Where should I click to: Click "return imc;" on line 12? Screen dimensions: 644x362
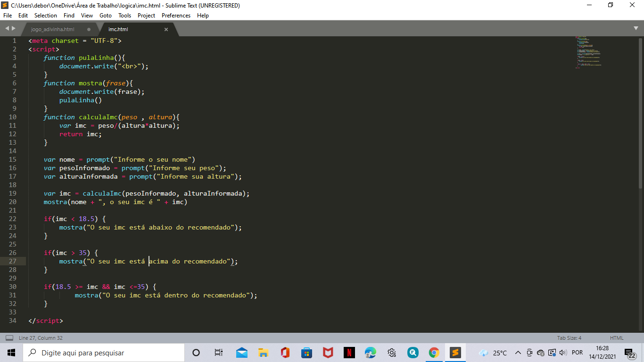(x=81, y=134)
